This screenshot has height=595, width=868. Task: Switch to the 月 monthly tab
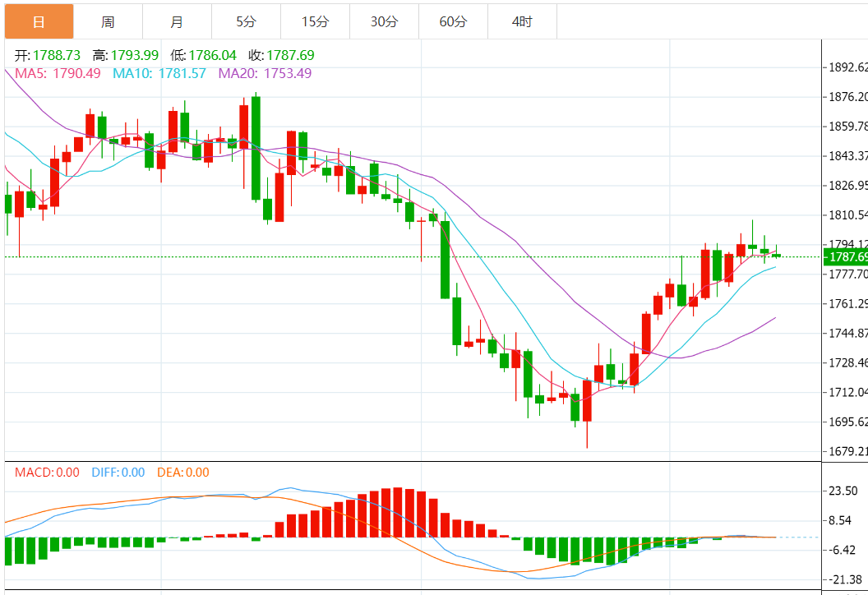(178, 21)
